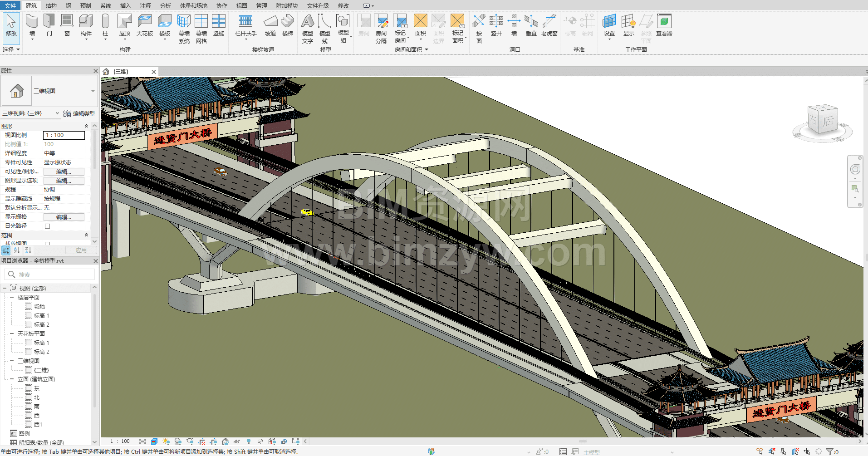Open the 三维视图 type selector dropdown
Viewport: 868px width, 456px height.
pos(93,91)
